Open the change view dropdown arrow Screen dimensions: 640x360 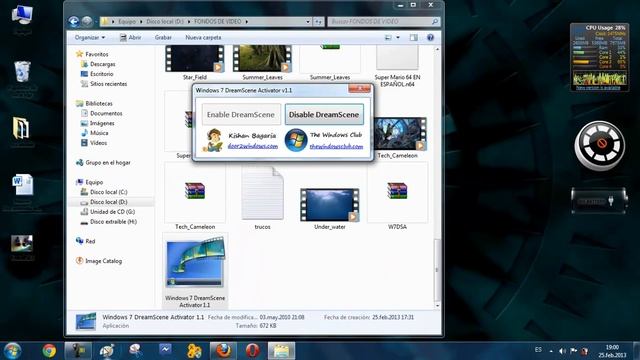coord(398,38)
